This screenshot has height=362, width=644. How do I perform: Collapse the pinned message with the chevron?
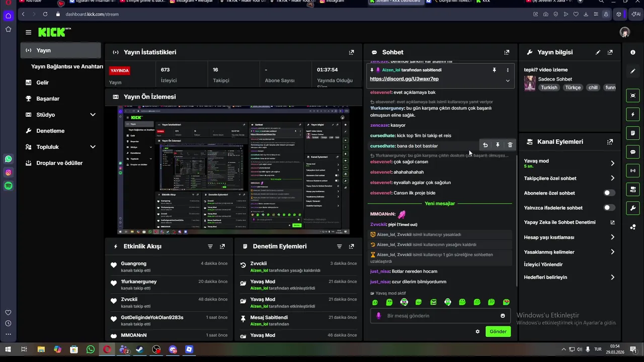coord(508,80)
